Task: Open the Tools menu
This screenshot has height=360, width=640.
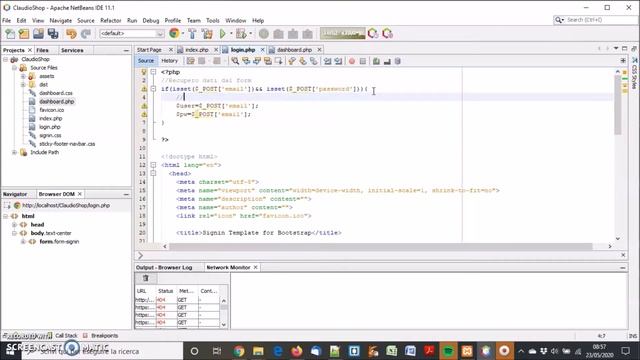Action: (x=212, y=20)
